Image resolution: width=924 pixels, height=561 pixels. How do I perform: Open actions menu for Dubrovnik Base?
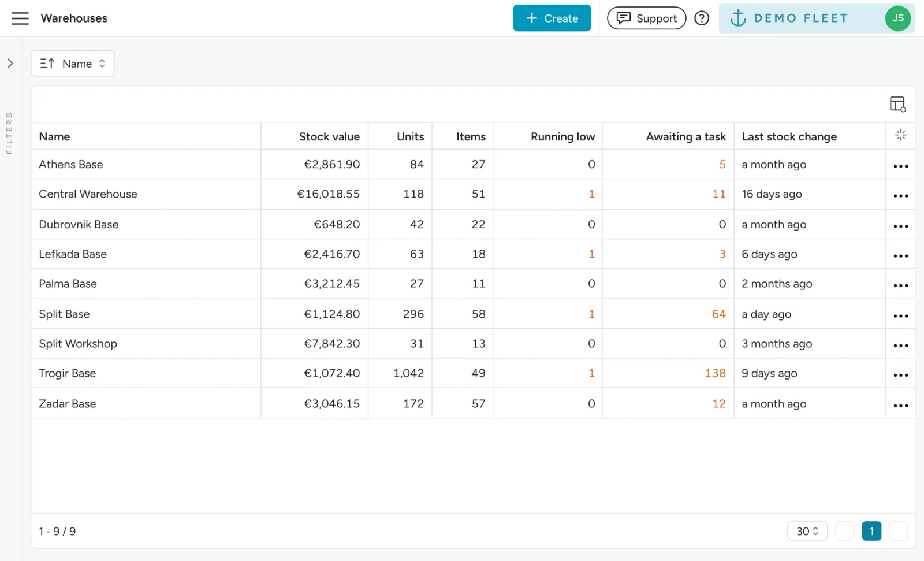tap(900, 226)
